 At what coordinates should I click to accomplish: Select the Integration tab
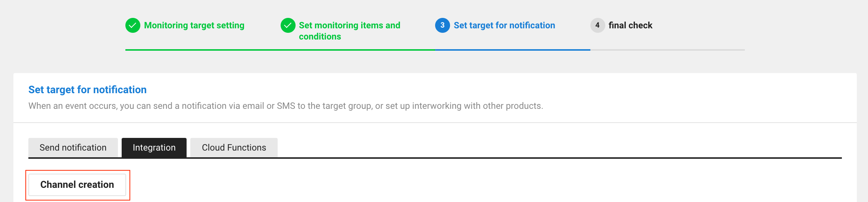[x=154, y=148]
